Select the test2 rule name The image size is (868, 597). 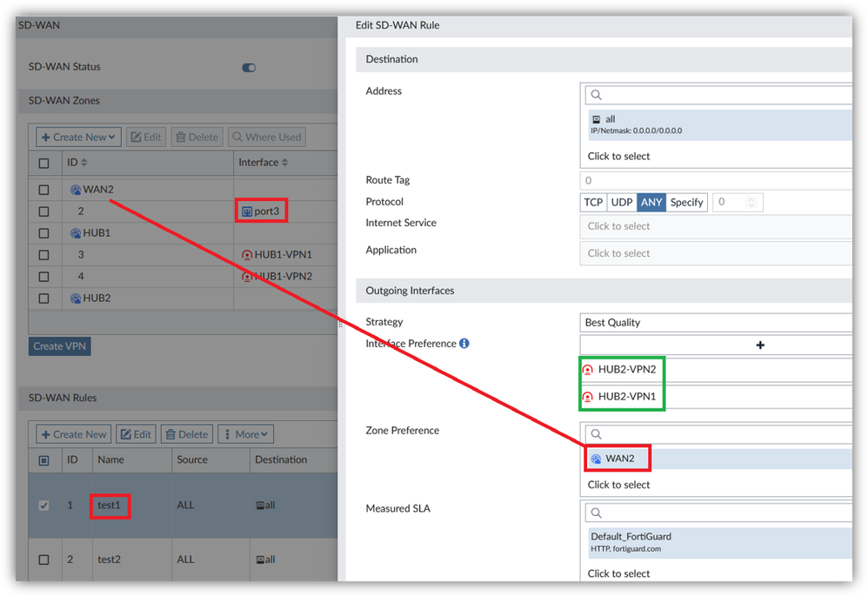tap(109, 560)
